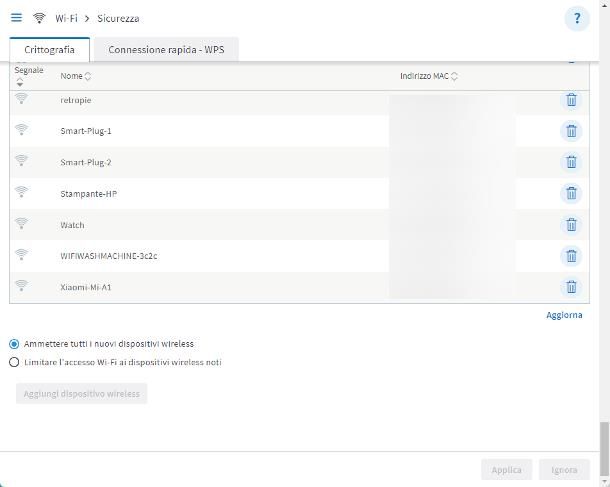Select the Stampante-HP device name
The width and height of the screenshot is (610, 487).
pos(89,194)
